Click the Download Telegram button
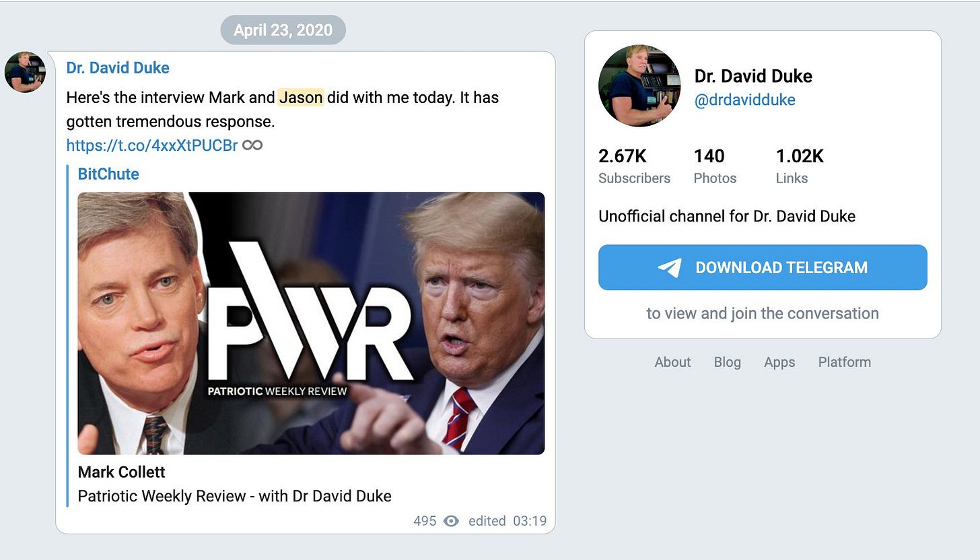This screenshot has width=980, height=560. point(763,267)
